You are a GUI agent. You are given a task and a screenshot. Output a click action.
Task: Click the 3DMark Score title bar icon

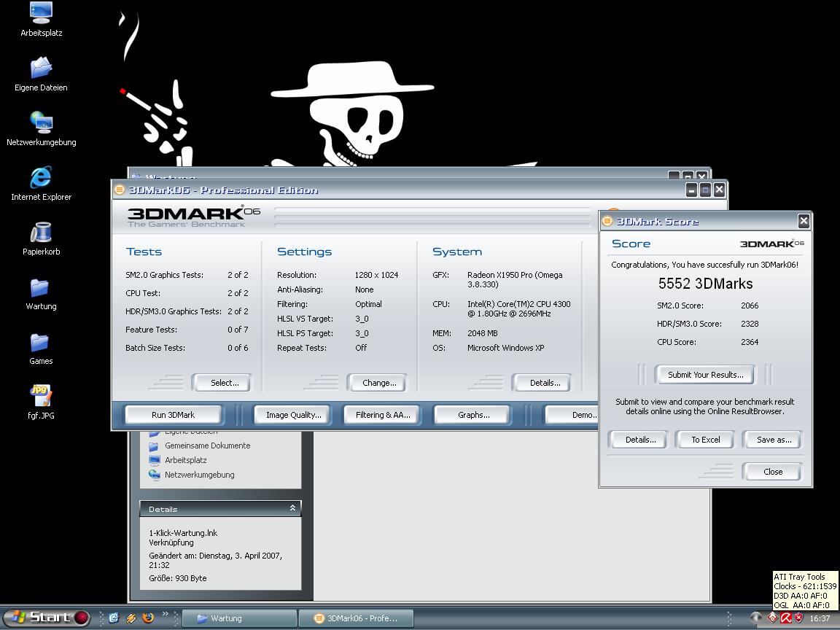tap(607, 221)
